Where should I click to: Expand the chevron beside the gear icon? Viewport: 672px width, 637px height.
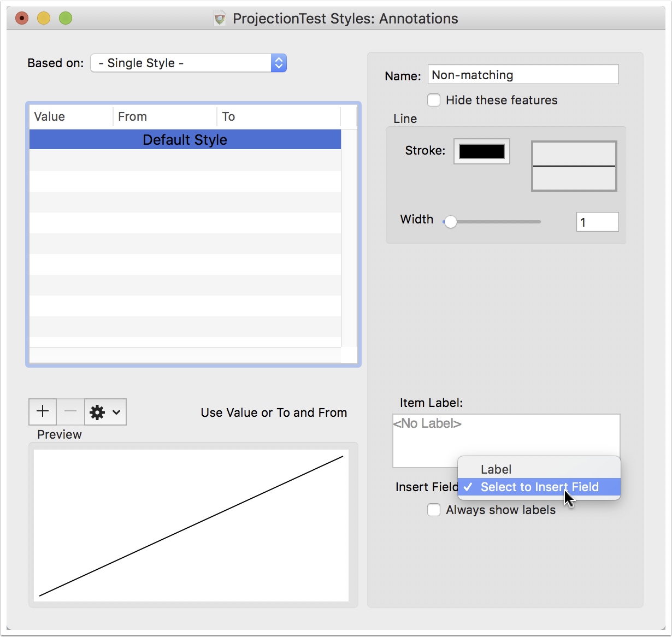116,412
